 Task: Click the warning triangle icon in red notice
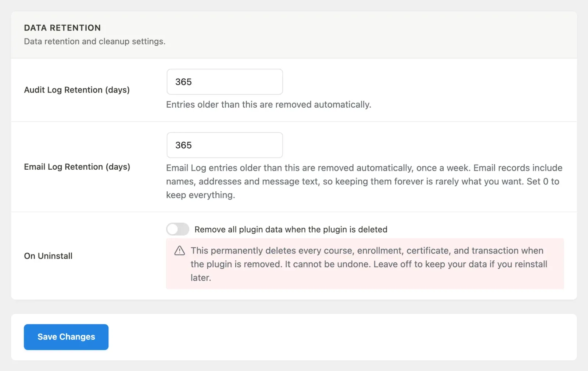179,251
